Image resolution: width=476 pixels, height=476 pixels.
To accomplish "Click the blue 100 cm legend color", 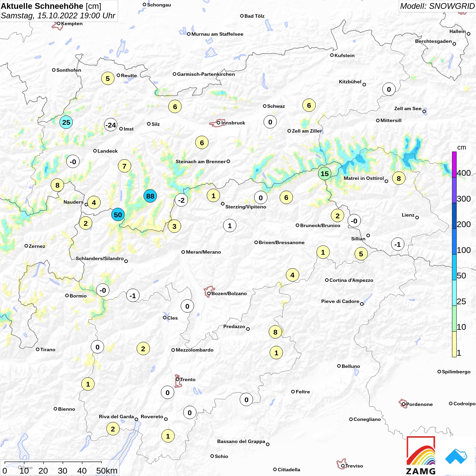I will point(454,241).
